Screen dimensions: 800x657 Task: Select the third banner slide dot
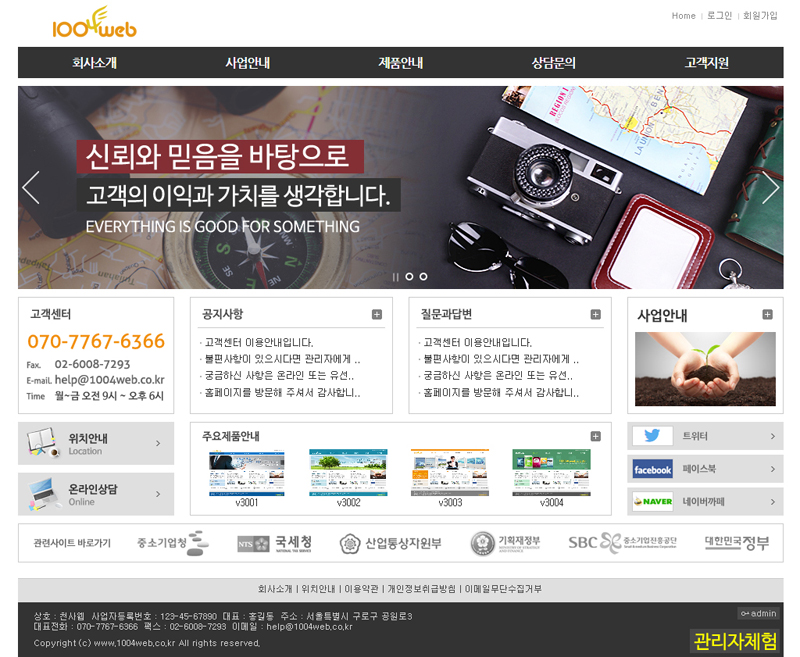pos(423,277)
